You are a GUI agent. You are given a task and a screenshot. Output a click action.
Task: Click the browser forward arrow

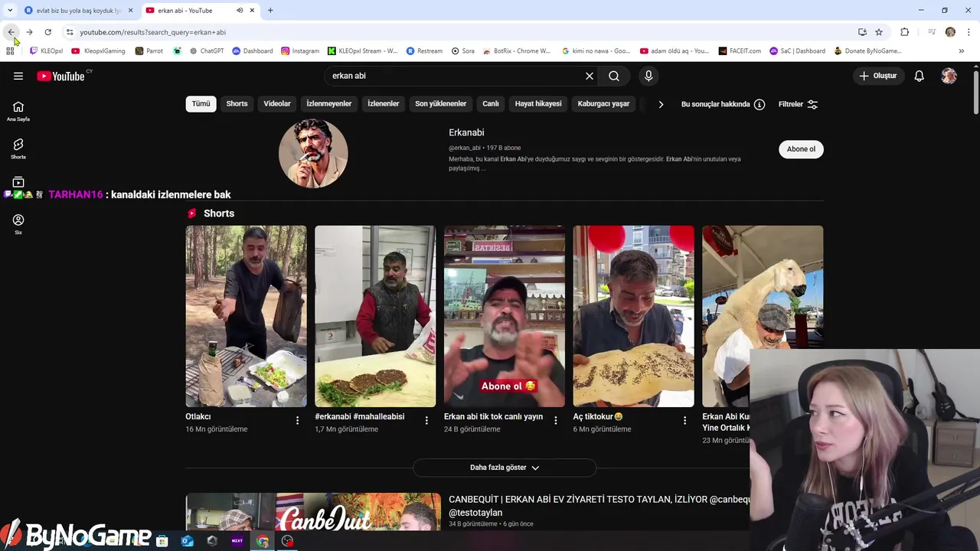(29, 32)
